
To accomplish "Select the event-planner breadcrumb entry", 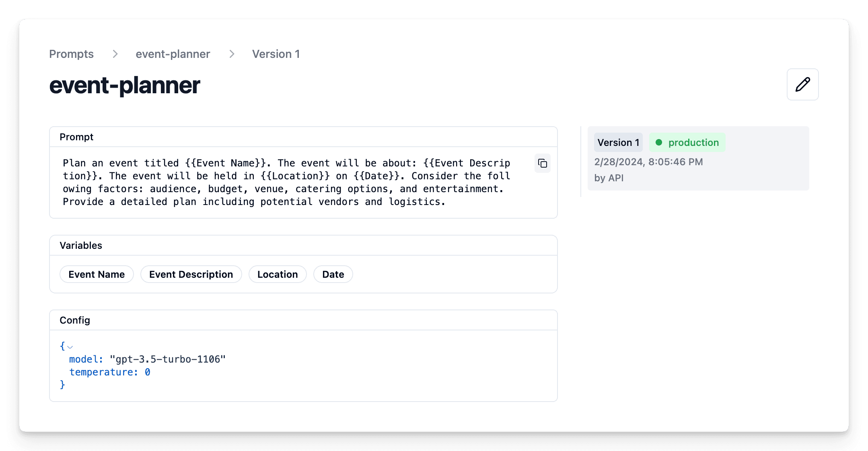I will pos(173,54).
